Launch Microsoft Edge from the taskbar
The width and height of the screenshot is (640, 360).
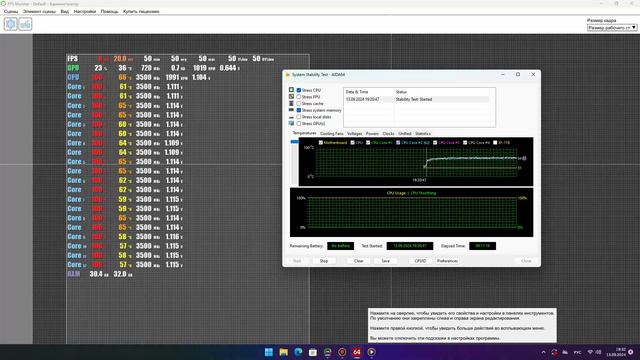298,352
